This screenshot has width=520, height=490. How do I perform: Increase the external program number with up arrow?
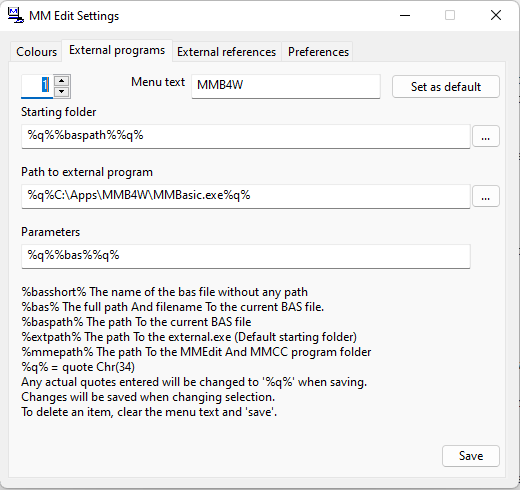62,81
